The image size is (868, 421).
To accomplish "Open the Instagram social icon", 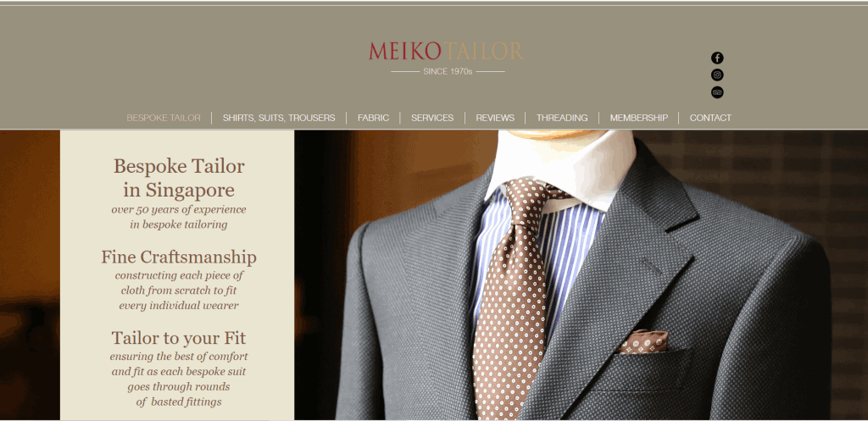I will 717,75.
